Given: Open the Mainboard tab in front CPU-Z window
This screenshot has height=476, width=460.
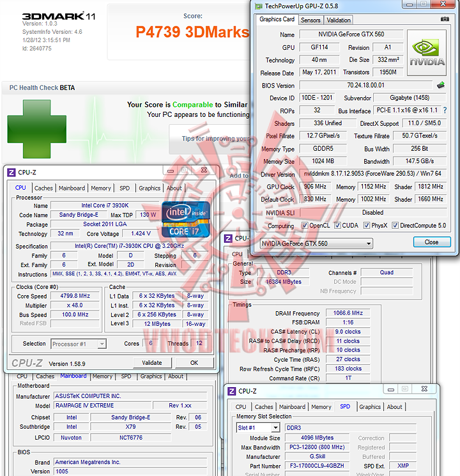Looking at the screenshot, I should [x=72, y=188].
